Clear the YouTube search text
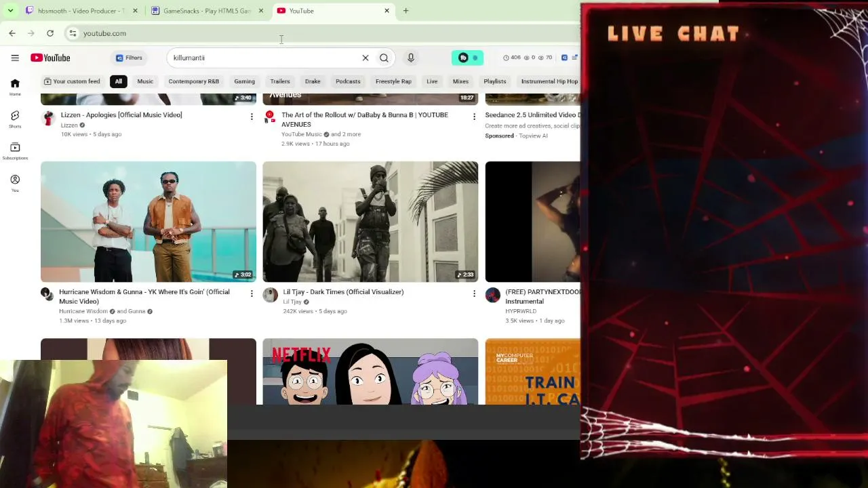This screenshot has height=488, width=868. click(366, 58)
